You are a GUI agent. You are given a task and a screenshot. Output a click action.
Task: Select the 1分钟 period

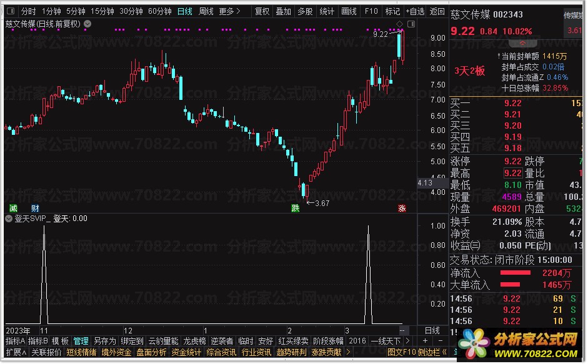click(51, 12)
